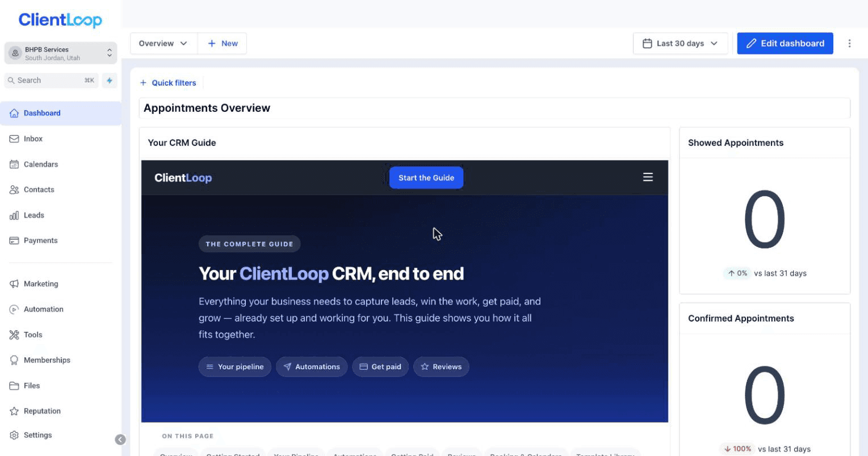This screenshot has height=456, width=868.
Task: Click the Get paid pill
Action: click(380, 367)
